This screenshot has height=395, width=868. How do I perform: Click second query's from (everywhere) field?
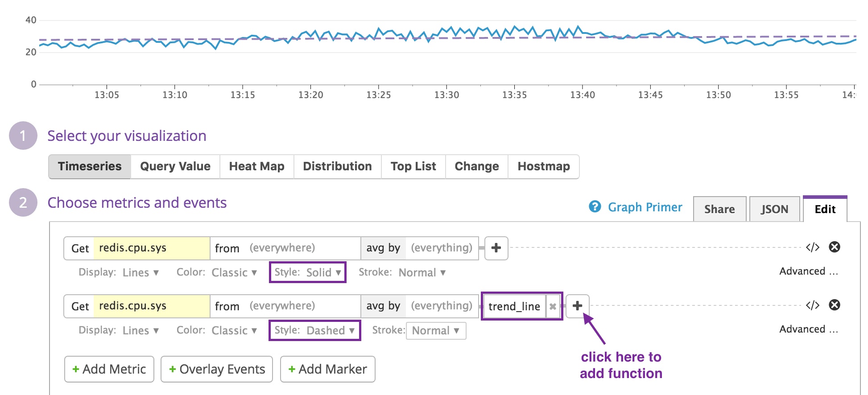[285, 306]
